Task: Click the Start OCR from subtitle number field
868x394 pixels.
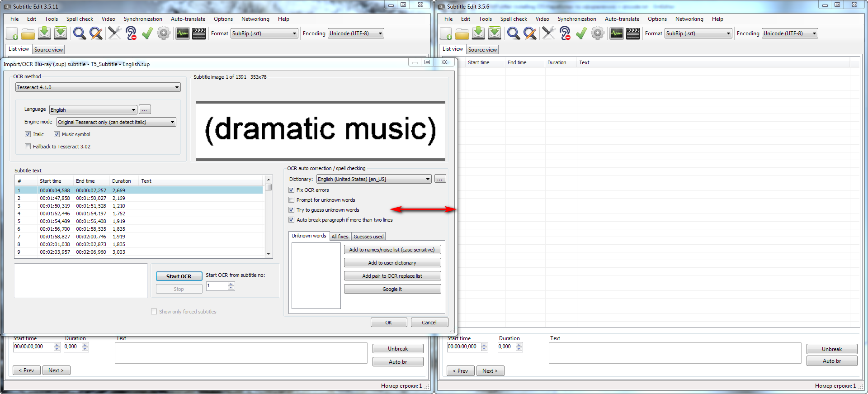Action: 217,286
